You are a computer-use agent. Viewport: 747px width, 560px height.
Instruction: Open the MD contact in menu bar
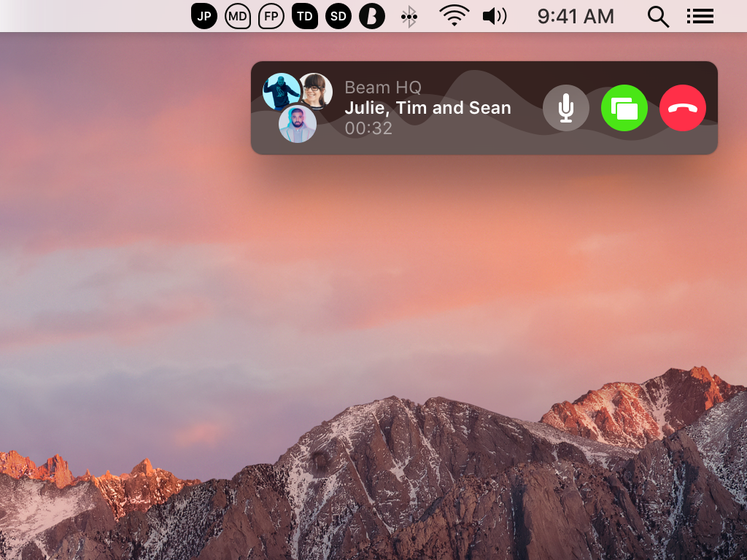(x=237, y=16)
